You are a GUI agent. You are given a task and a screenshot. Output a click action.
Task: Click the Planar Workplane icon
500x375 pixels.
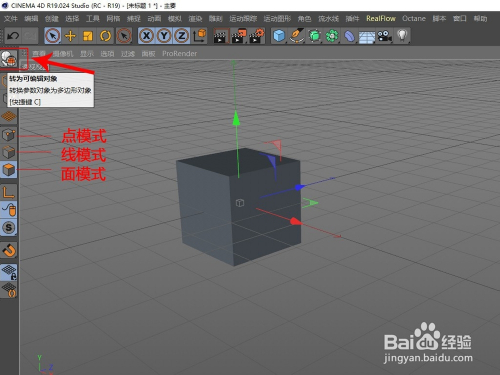[x=9, y=289]
